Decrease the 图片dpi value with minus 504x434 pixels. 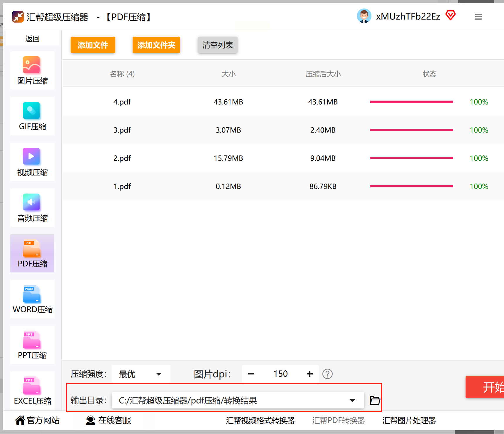click(x=251, y=374)
